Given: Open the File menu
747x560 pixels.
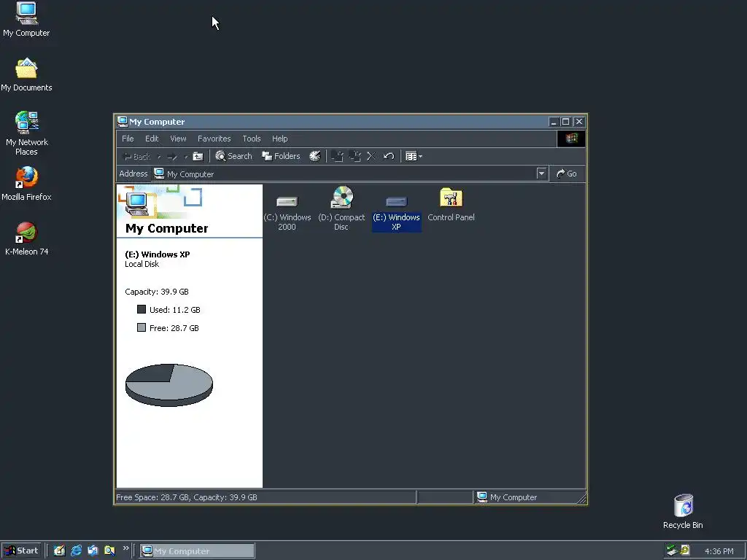Looking at the screenshot, I should 128,139.
